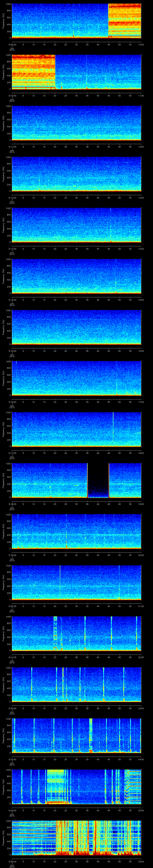
Task: Click the '5:21:00' start time label
Action: 12,657
